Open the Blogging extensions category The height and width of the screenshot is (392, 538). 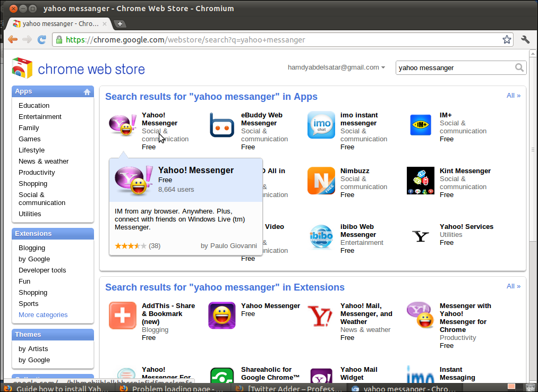click(32, 248)
